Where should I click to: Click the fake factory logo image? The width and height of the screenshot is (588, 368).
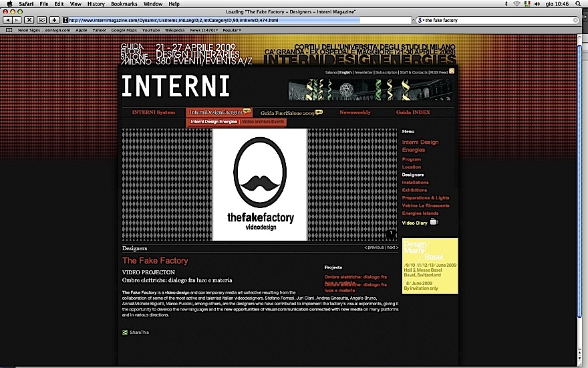click(259, 185)
